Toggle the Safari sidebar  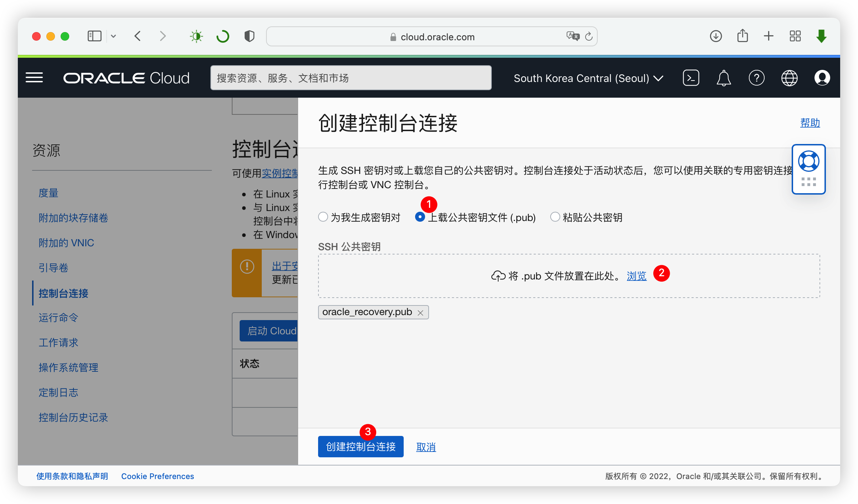pos(95,36)
